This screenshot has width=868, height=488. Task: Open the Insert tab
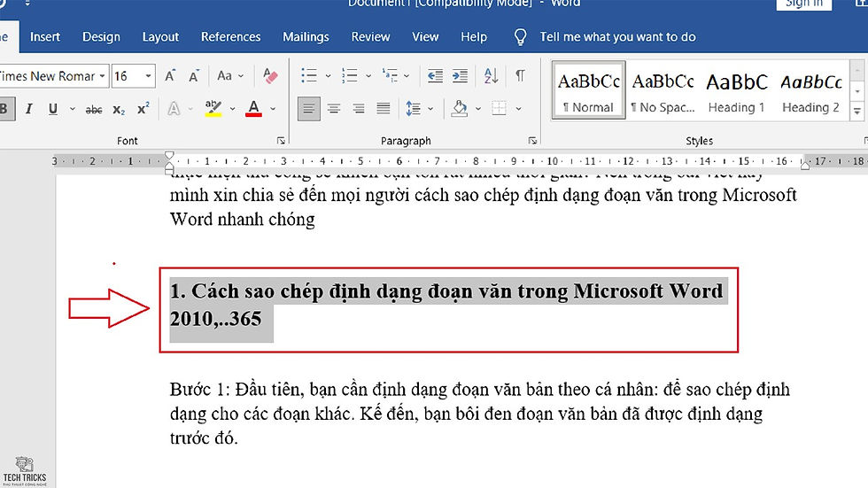[x=45, y=37]
